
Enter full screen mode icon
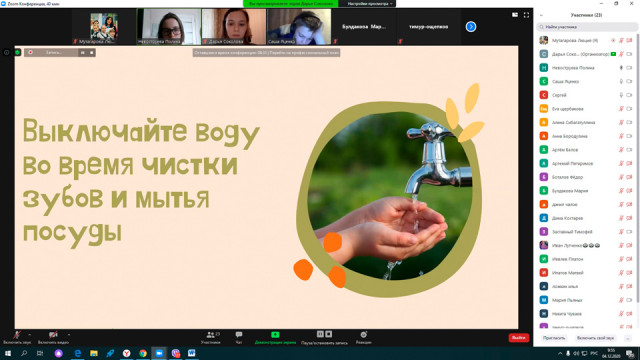coord(526,15)
